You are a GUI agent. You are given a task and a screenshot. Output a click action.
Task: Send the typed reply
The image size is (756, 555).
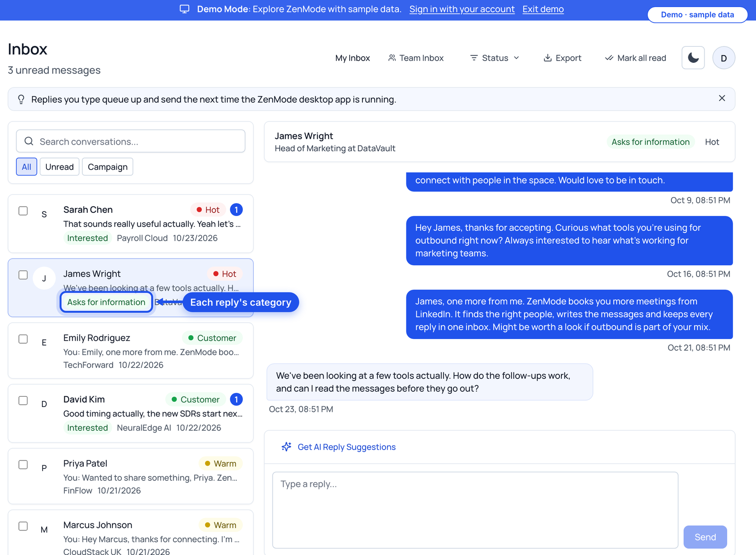pyautogui.click(x=705, y=537)
